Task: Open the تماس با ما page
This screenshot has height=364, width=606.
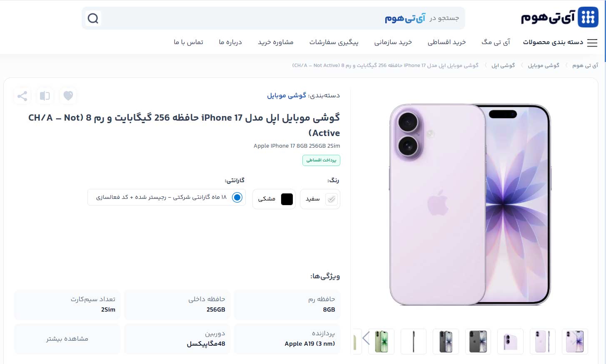Action: tap(188, 42)
